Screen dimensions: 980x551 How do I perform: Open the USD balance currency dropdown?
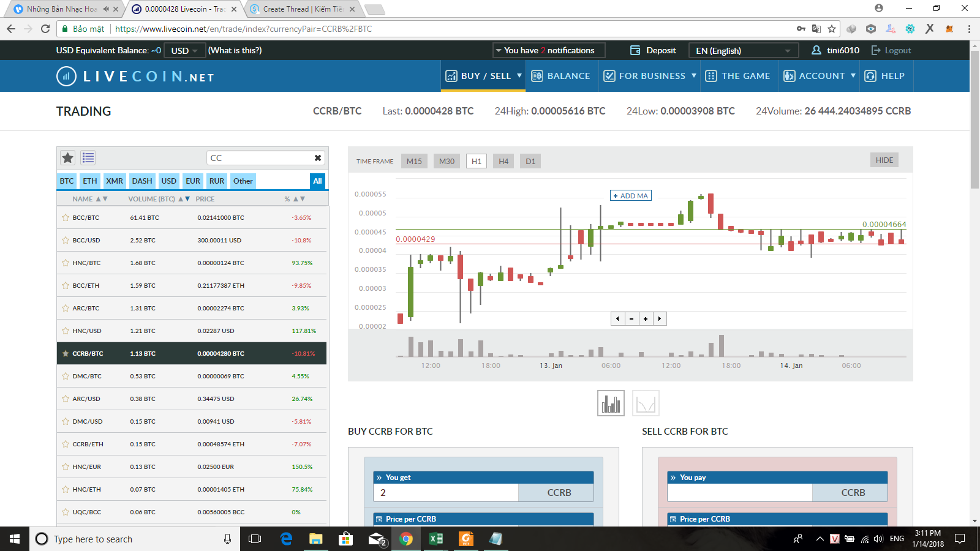(184, 50)
